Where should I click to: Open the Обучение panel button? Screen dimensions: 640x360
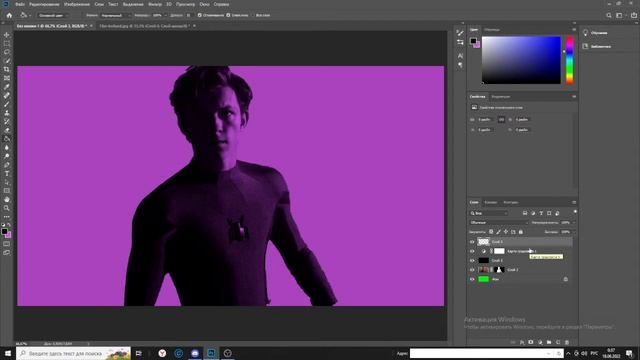pos(597,33)
